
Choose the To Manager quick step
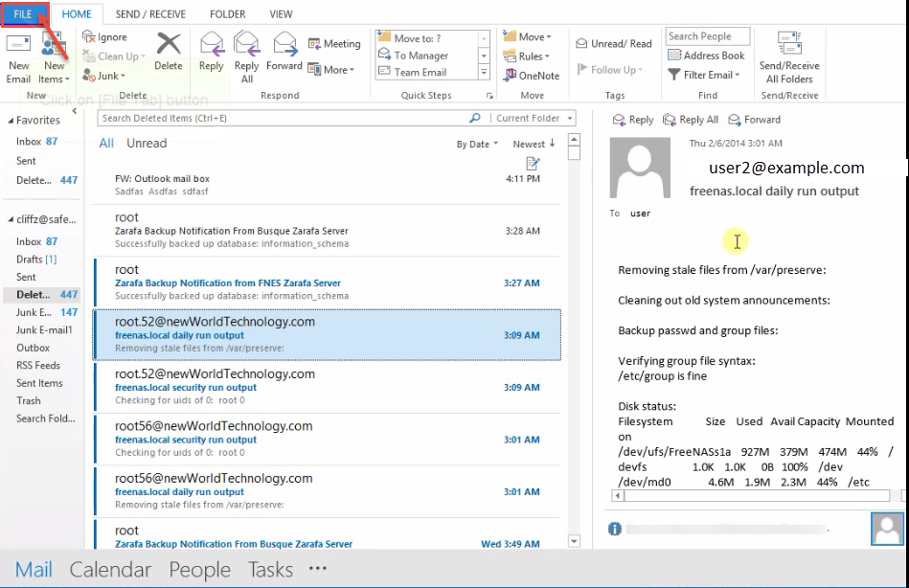pyautogui.click(x=426, y=56)
